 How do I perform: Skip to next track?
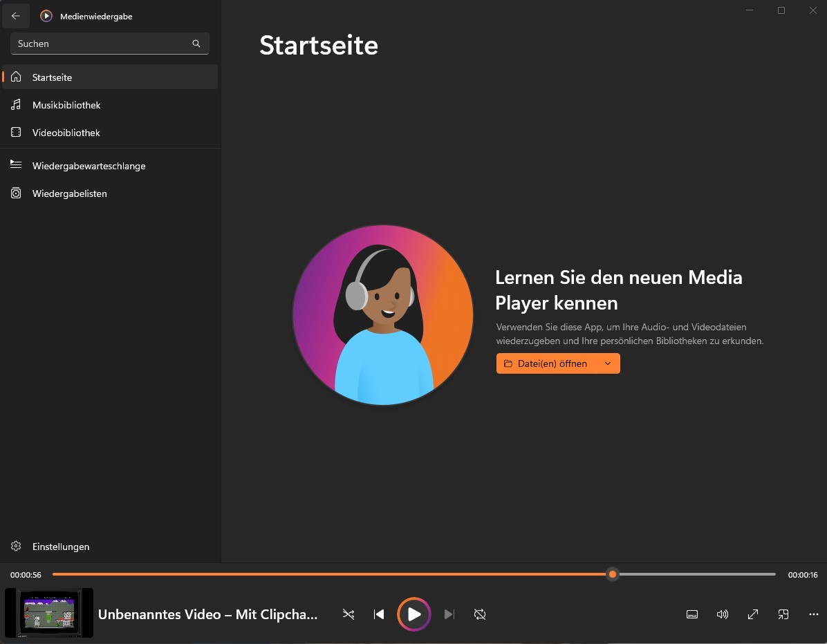pyautogui.click(x=449, y=614)
